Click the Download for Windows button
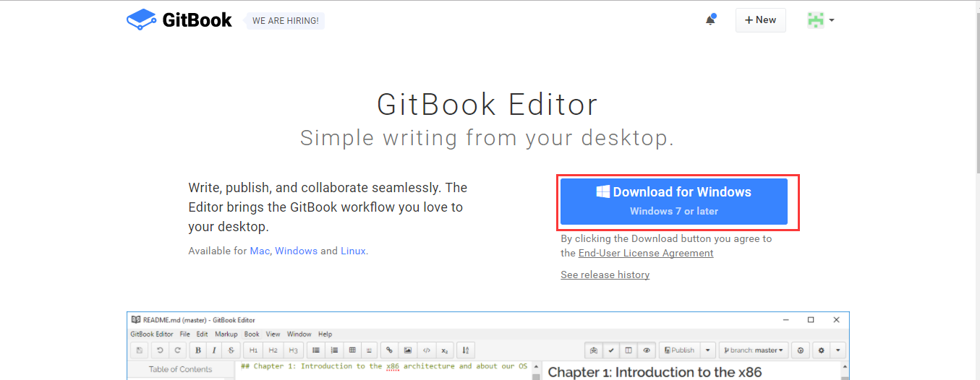The image size is (980, 380). tap(673, 202)
